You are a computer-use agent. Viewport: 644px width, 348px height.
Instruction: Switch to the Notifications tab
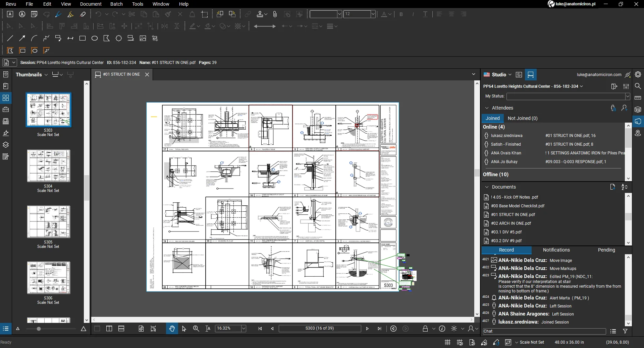[x=556, y=250]
